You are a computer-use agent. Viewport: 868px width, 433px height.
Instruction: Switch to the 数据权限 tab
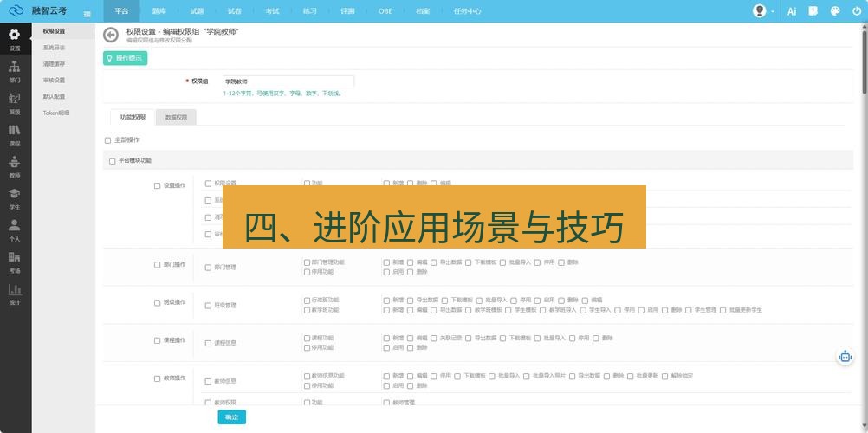tap(176, 118)
